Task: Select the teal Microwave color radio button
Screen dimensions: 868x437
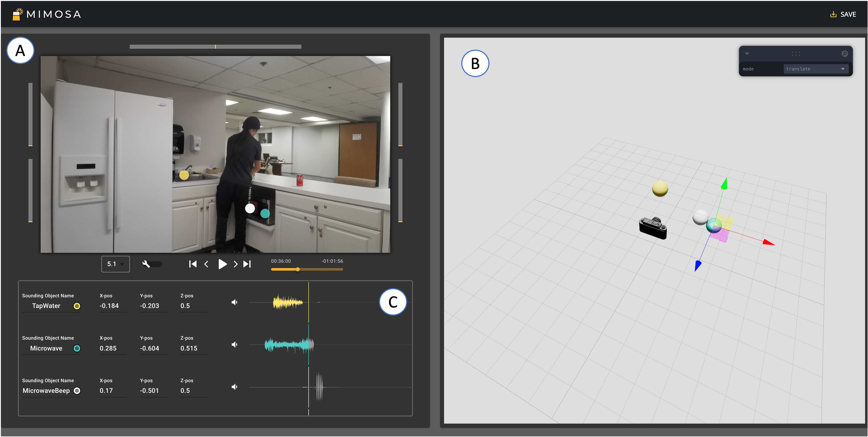Action: tap(77, 348)
